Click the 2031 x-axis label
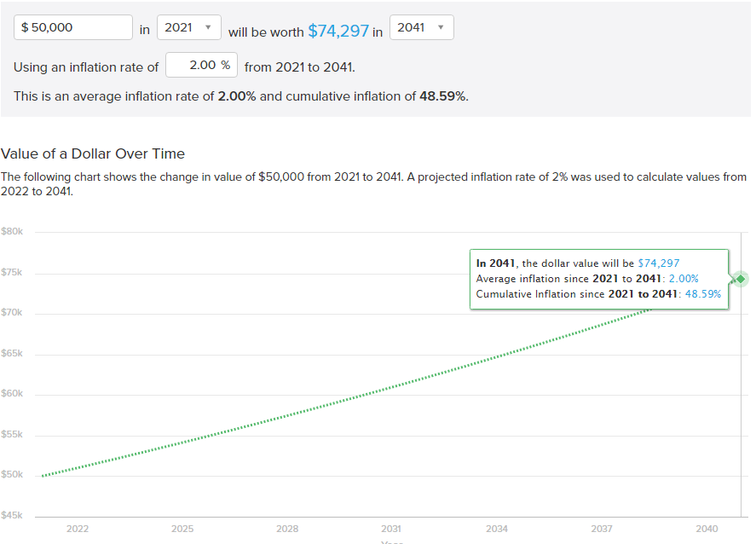The image size is (756, 544). pos(391,529)
